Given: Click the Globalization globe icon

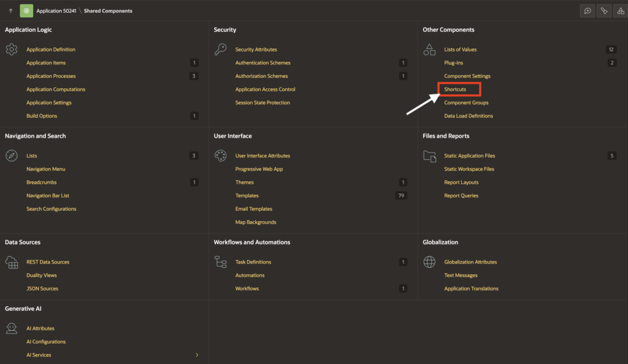Looking at the screenshot, I should (x=429, y=262).
